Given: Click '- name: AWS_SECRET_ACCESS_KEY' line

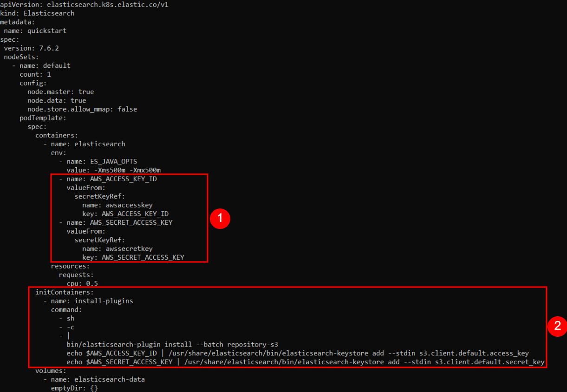Looking at the screenshot, I should point(116,222).
